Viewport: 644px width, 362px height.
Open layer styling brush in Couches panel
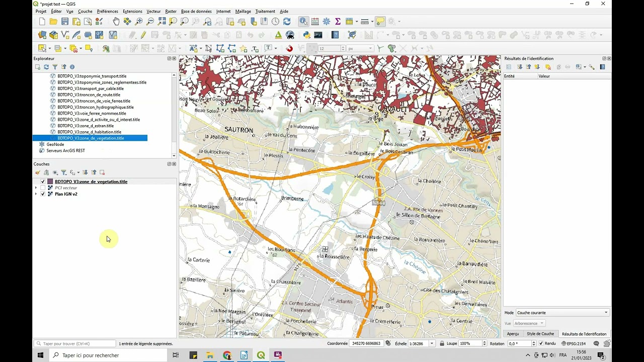point(38,172)
